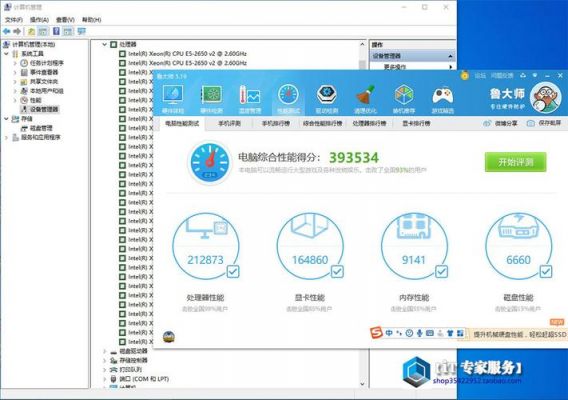Uncheck the 处理器性能 score checkbox
Image resolution: width=568 pixels, height=400 pixels.
click(x=233, y=271)
